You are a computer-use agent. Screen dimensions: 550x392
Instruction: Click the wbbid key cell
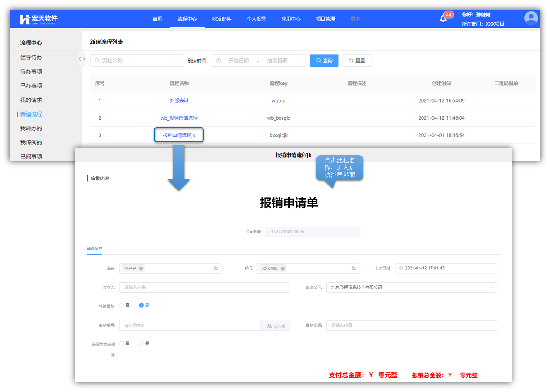(278, 101)
